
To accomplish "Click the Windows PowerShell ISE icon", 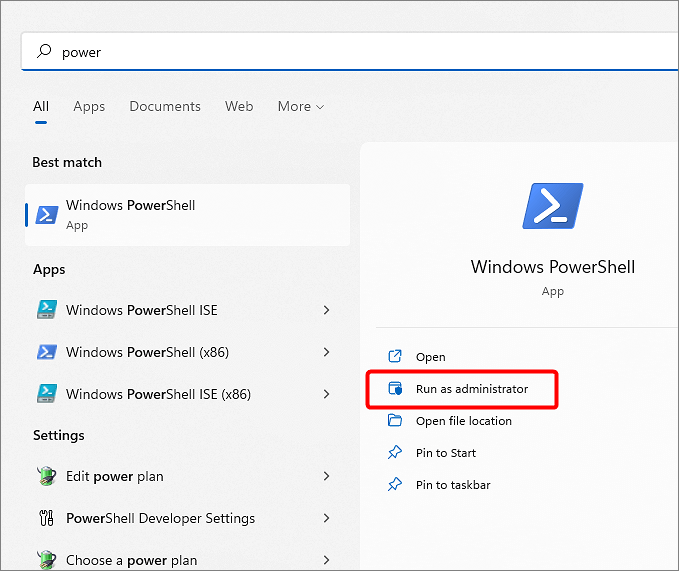I will [47, 310].
